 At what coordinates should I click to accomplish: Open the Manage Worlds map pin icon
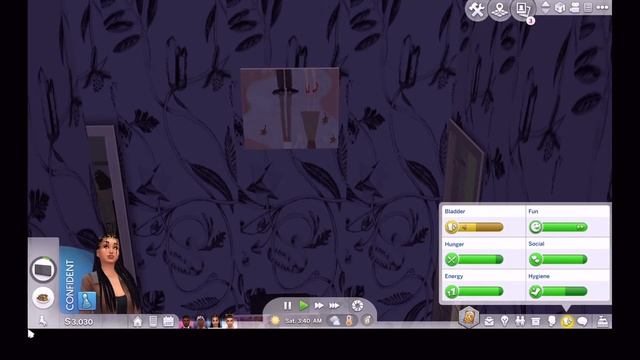click(499, 9)
